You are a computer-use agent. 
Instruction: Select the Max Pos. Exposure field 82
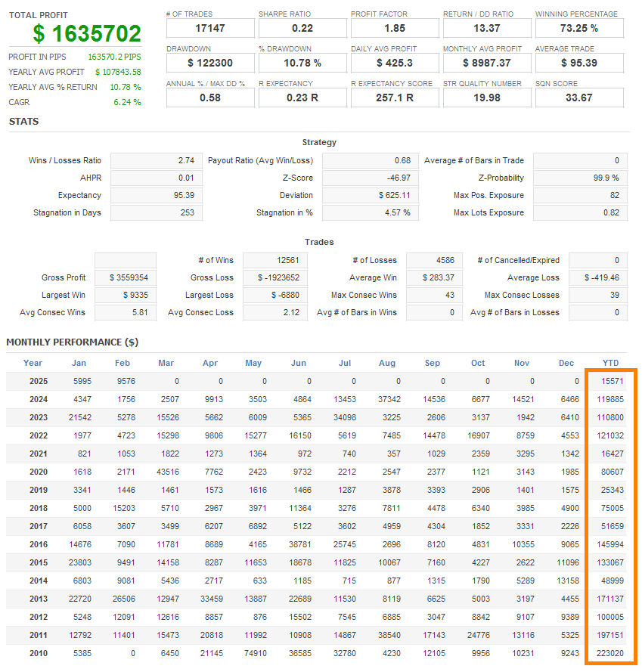click(x=580, y=196)
